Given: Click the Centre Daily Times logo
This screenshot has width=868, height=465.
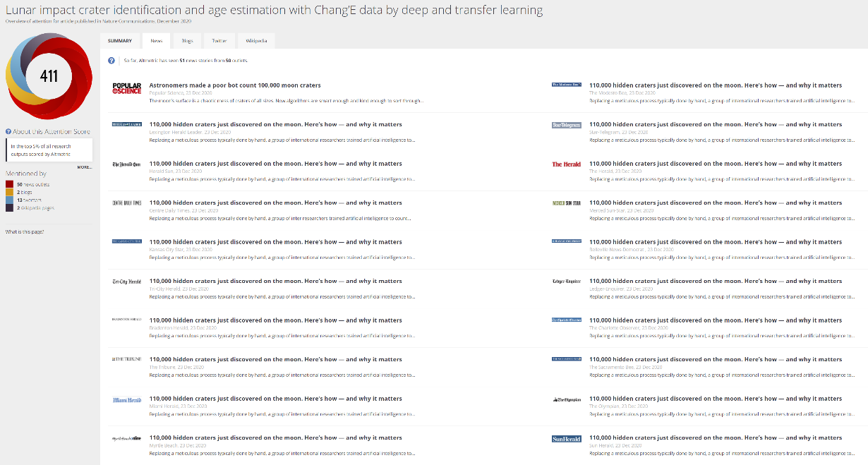Looking at the screenshot, I should pyautogui.click(x=127, y=203).
